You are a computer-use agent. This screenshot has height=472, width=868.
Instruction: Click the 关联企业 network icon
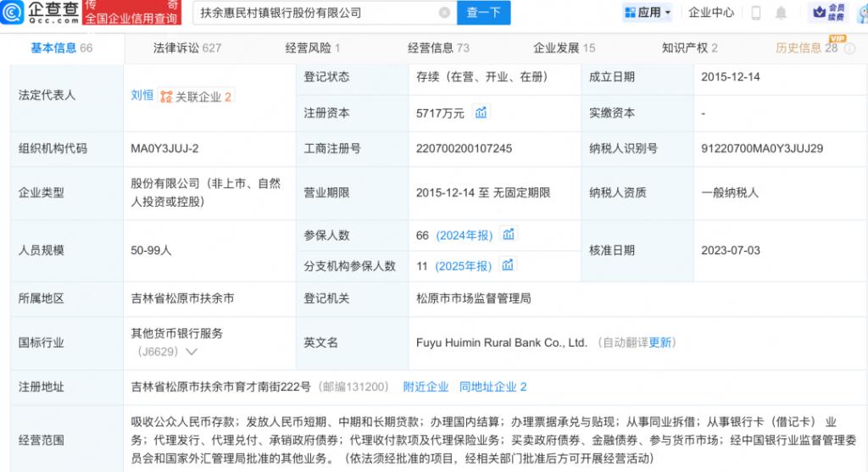pos(166,97)
